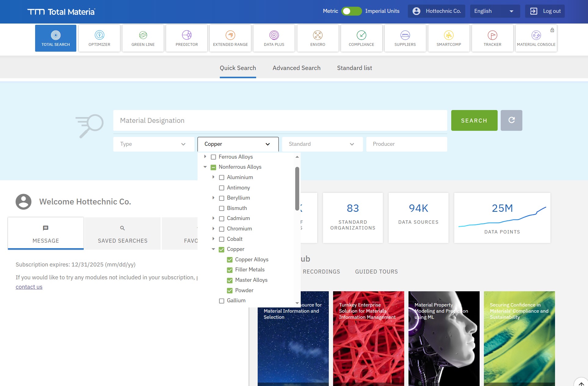Follow the contact us link
This screenshot has height=386, width=588.
(29, 287)
